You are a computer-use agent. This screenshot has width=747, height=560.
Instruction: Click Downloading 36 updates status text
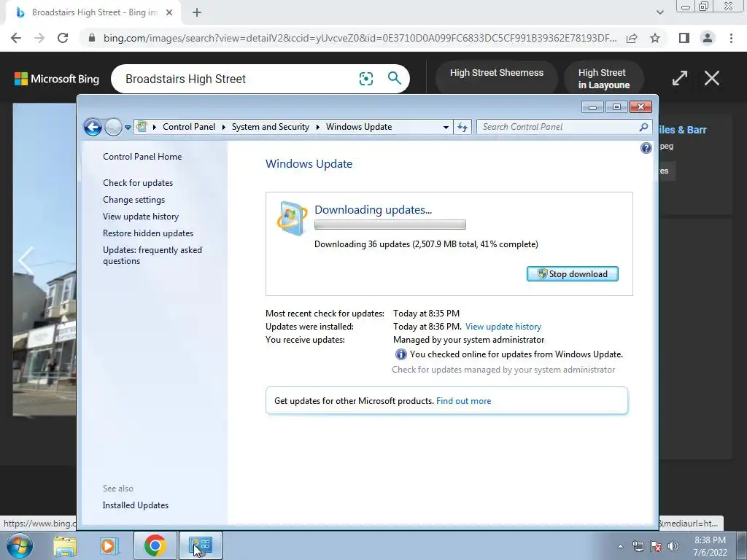coord(426,244)
